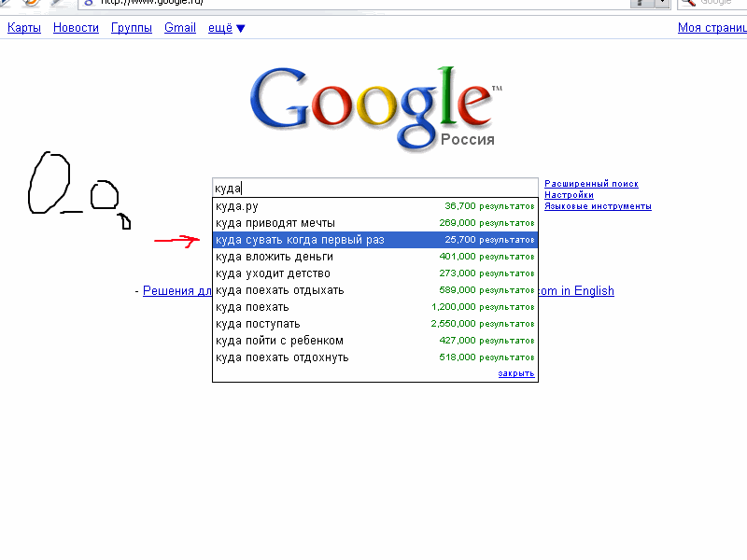This screenshot has width=747, height=560.
Task: Select suggestion куда поехать отдыхать
Action: point(375,290)
